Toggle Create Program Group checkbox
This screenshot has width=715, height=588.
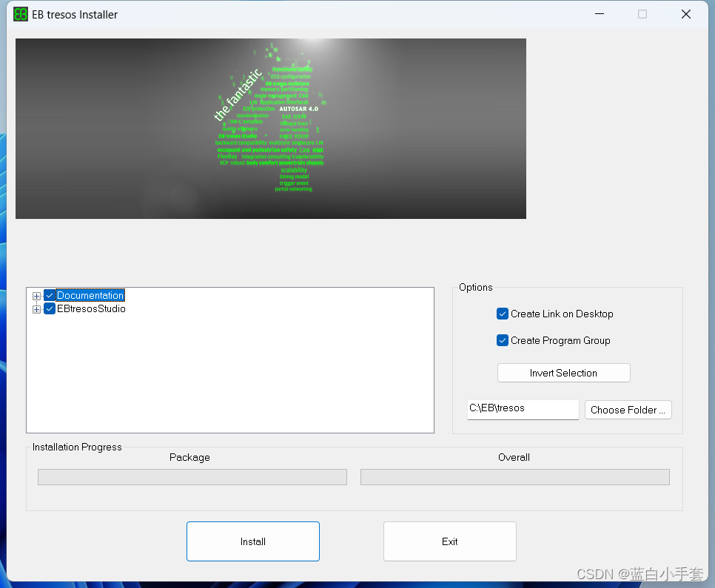point(502,340)
